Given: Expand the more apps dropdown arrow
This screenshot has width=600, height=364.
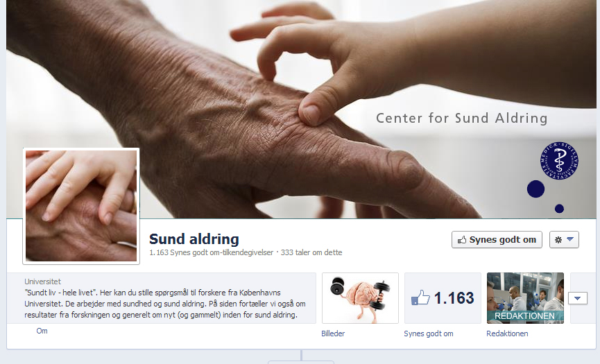Looking at the screenshot, I should coord(578,298).
